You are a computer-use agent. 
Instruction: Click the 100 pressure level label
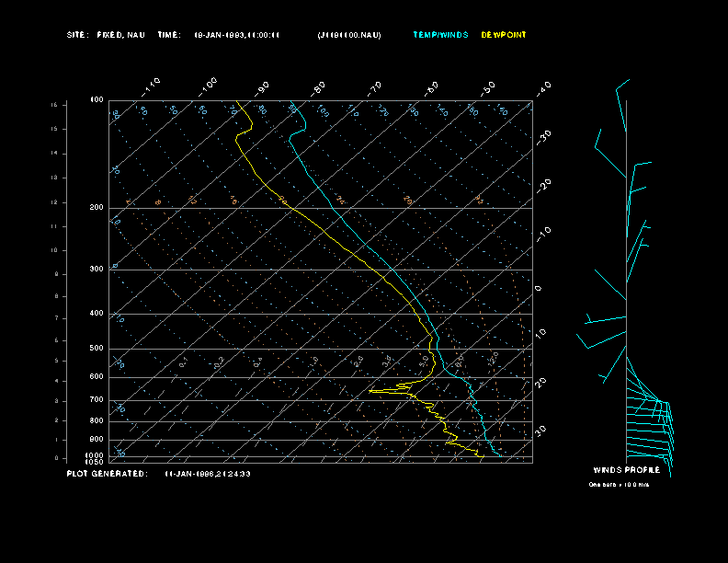tap(97, 100)
